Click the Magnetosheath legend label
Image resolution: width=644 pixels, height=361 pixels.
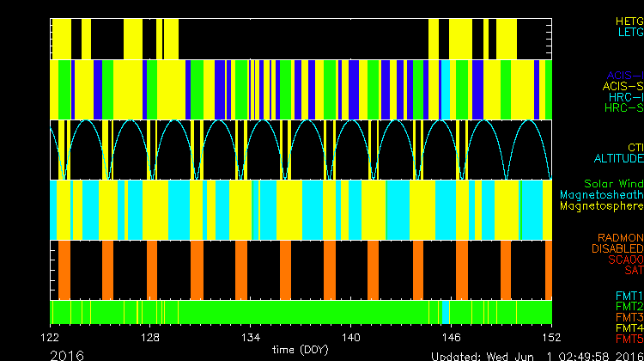pyautogui.click(x=601, y=195)
